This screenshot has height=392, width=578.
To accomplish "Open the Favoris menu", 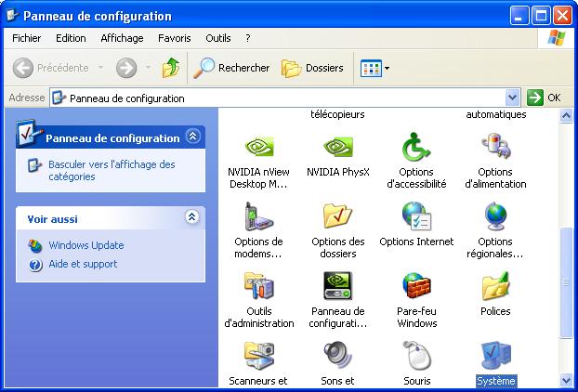I will coord(175,38).
